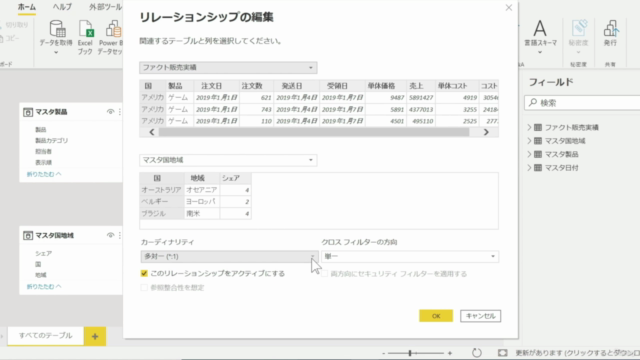Screen dimensions: 640x360
Task: Click the 発行 publish icon
Action: click(611, 29)
